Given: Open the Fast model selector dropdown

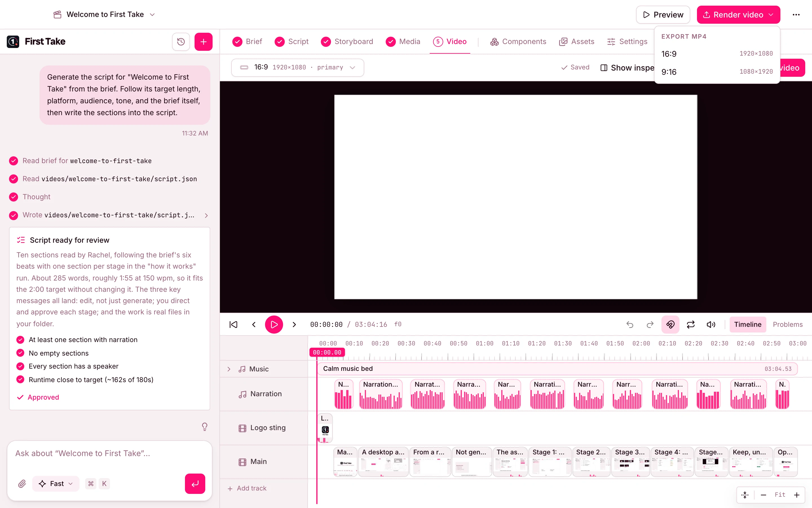Looking at the screenshot, I should pos(56,483).
